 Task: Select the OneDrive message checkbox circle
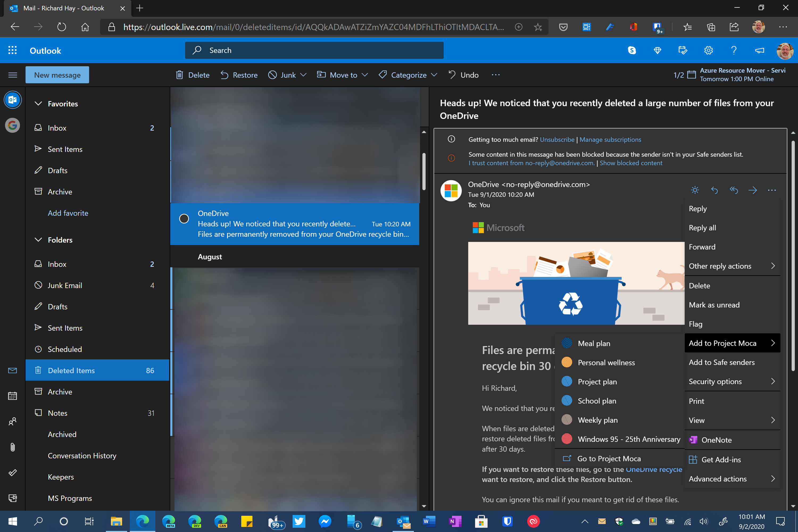tap(184, 219)
